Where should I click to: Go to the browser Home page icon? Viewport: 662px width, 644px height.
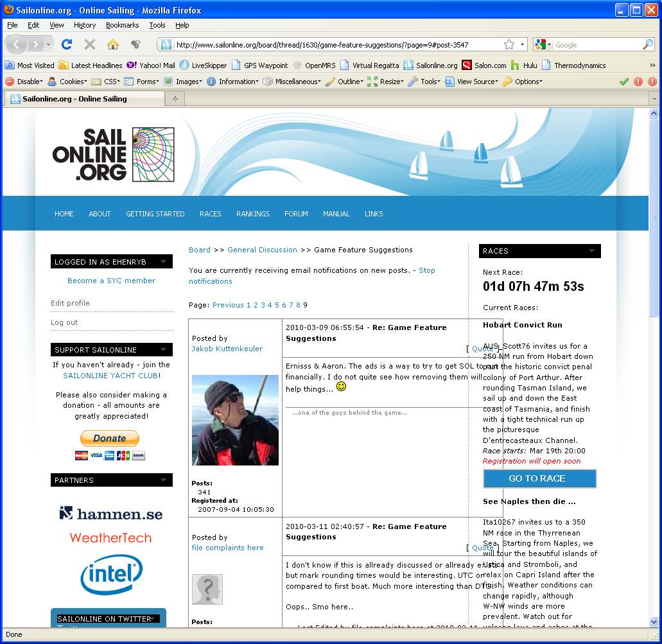[x=113, y=44]
